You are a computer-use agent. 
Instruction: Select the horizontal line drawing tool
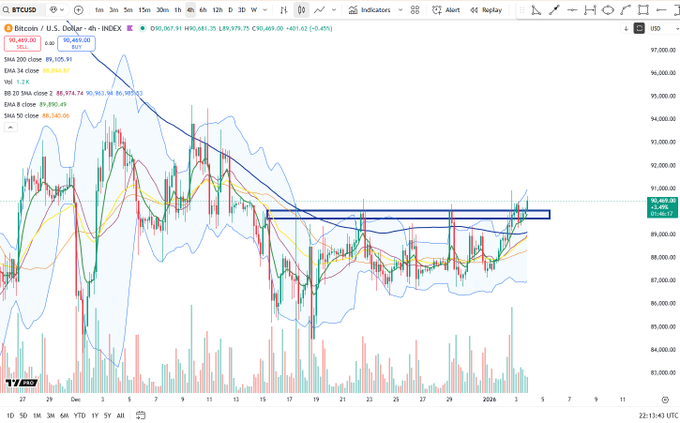coord(572,10)
